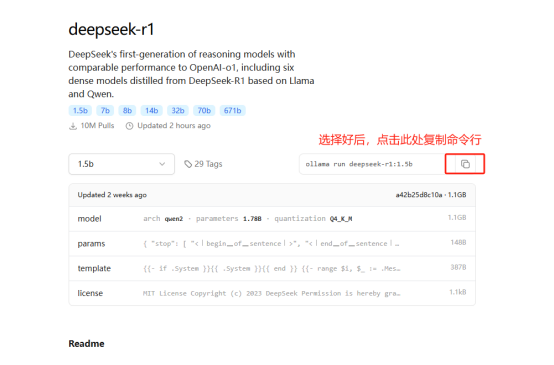
Task: Click the tag icon beside 29 Tags
Action: pos(188,164)
